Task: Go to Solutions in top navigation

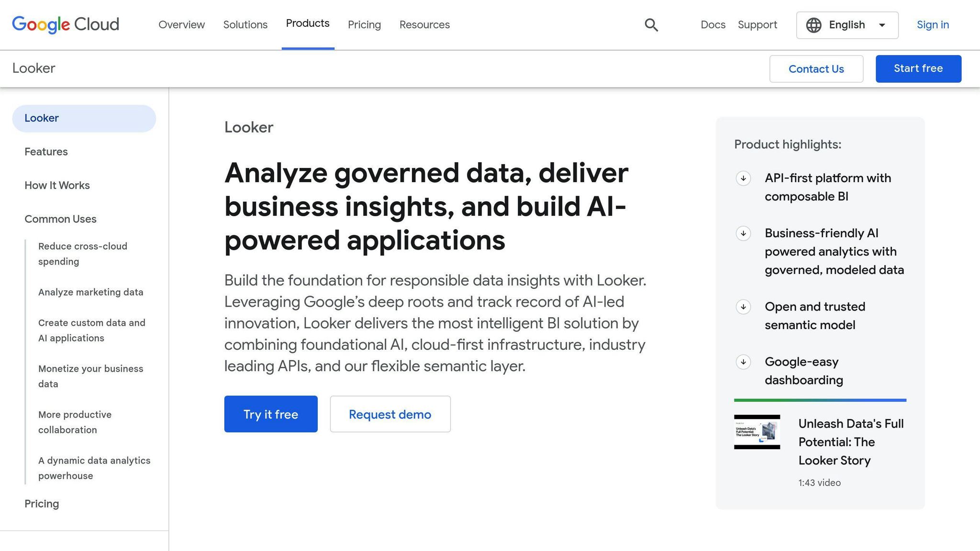Action: coord(245,25)
